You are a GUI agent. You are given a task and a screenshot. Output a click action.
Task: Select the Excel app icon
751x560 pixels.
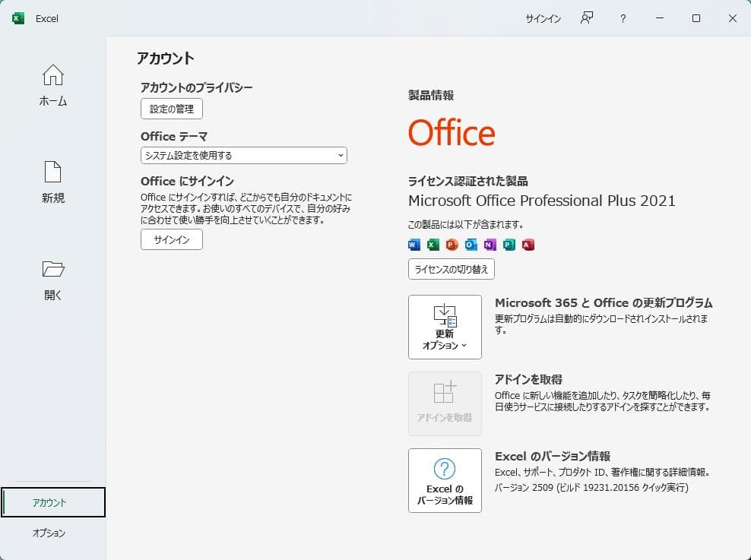click(433, 245)
